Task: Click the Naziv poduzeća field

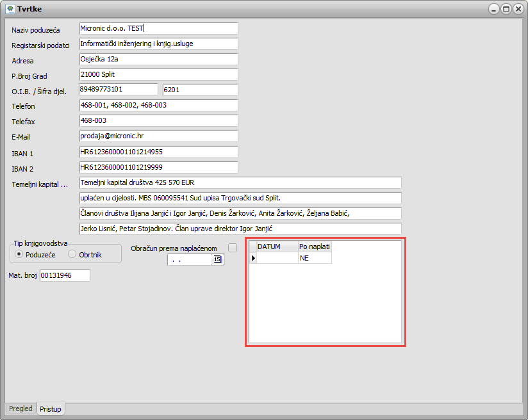Action: 159,28
